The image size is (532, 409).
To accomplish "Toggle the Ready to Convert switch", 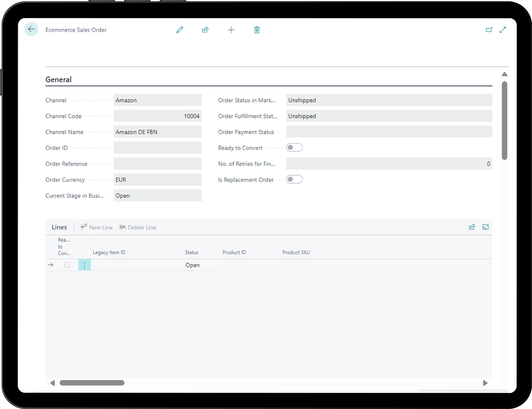I will click(x=294, y=148).
